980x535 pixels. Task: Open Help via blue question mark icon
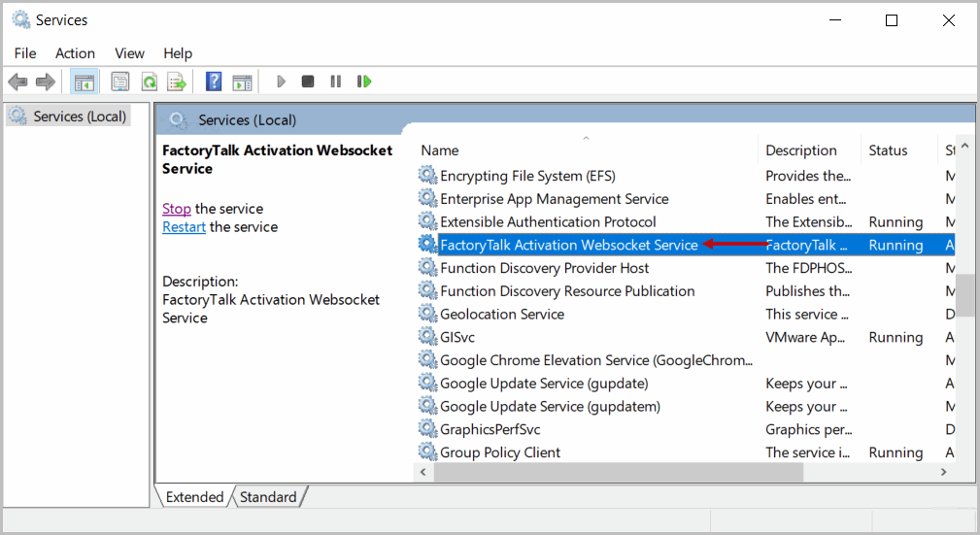click(x=214, y=82)
